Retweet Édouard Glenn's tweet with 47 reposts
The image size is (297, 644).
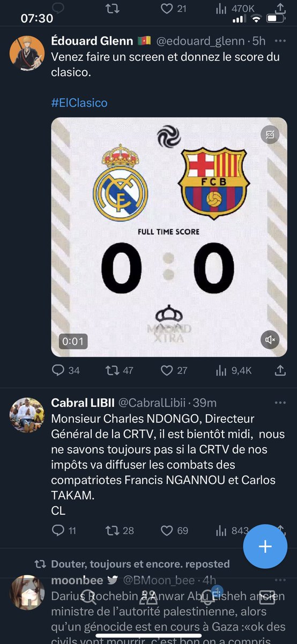(x=119, y=370)
